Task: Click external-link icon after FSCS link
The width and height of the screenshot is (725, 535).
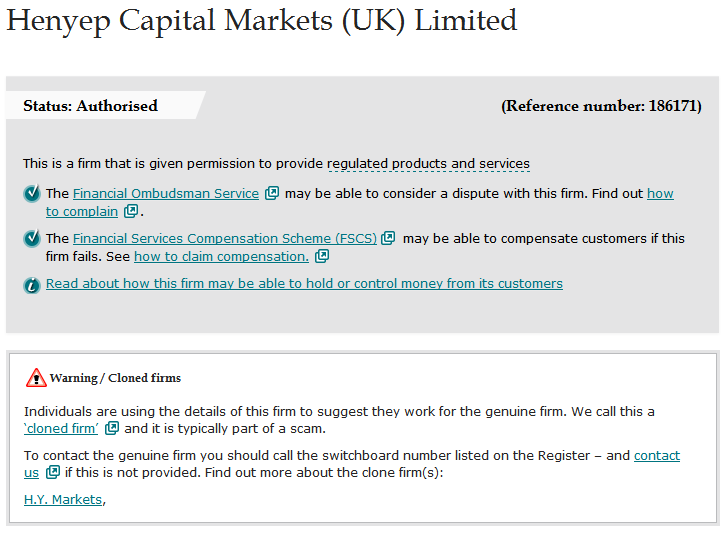Action: tap(388, 238)
